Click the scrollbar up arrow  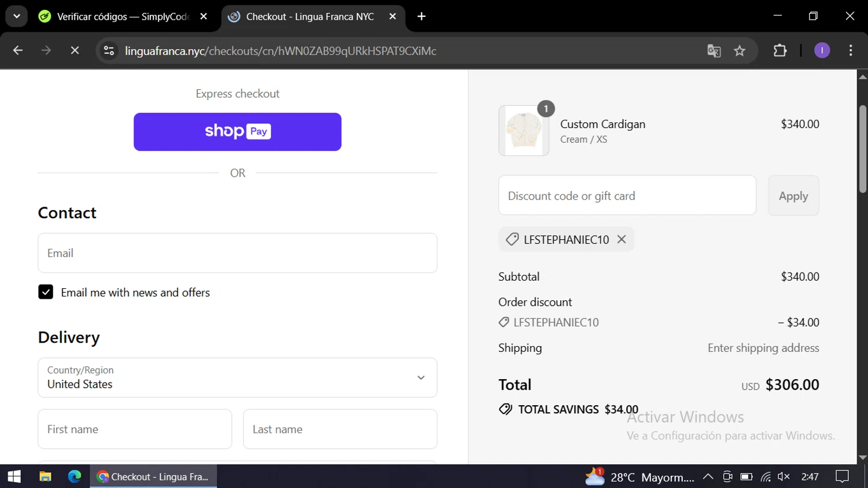(x=863, y=76)
